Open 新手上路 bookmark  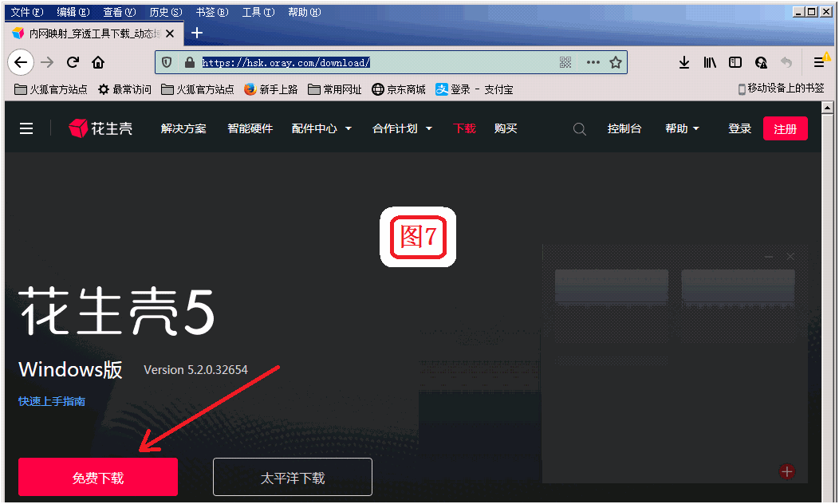(x=270, y=89)
